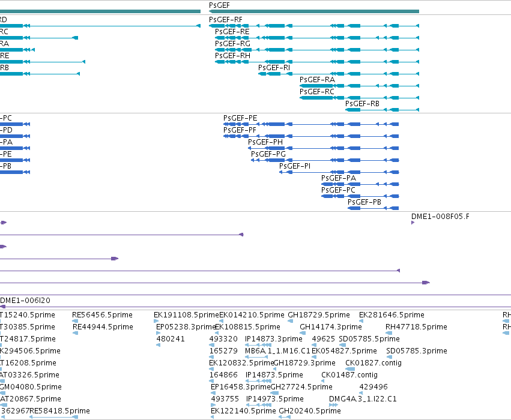Select RH47718.5prime EST label

(x=416, y=327)
